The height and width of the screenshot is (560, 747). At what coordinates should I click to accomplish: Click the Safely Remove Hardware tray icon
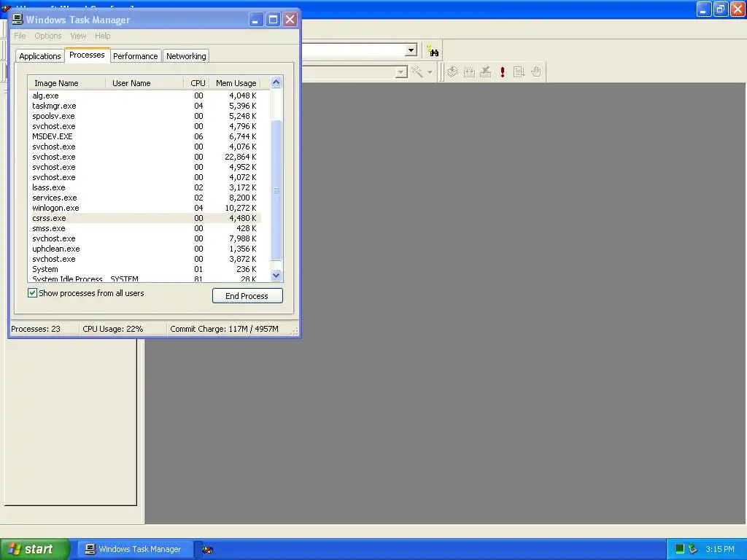point(693,549)
